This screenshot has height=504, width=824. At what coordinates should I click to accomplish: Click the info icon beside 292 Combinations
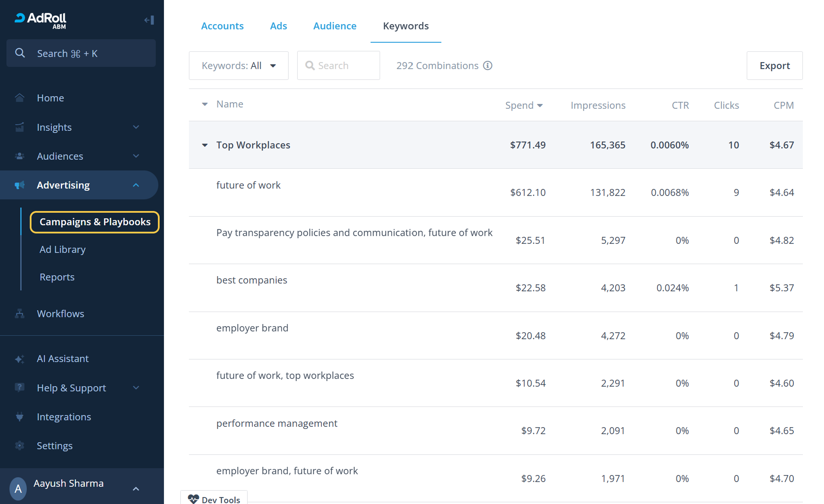(x=487, y=66)
